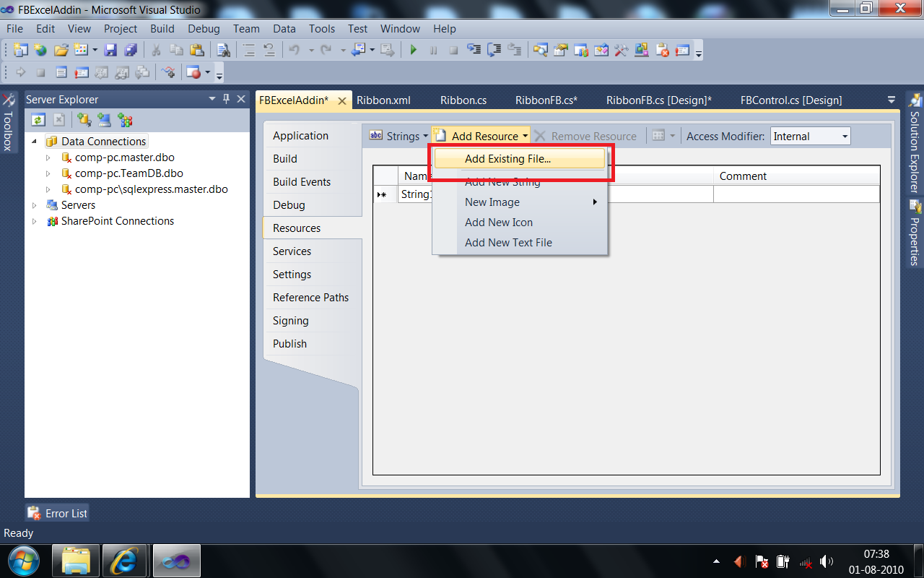The height and width of the screenshot is (578, 924).
Task: Select the Publish properties page
Action: point(313,344)
